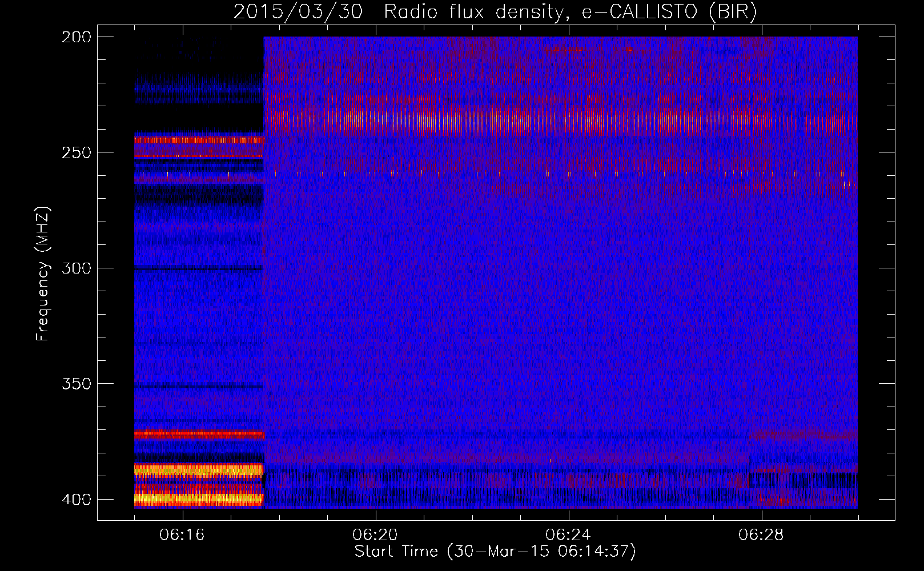Select the 350 frequency tick label
Image resolution: width=924 pixels, height=571 pixels.
coord(77,384)
